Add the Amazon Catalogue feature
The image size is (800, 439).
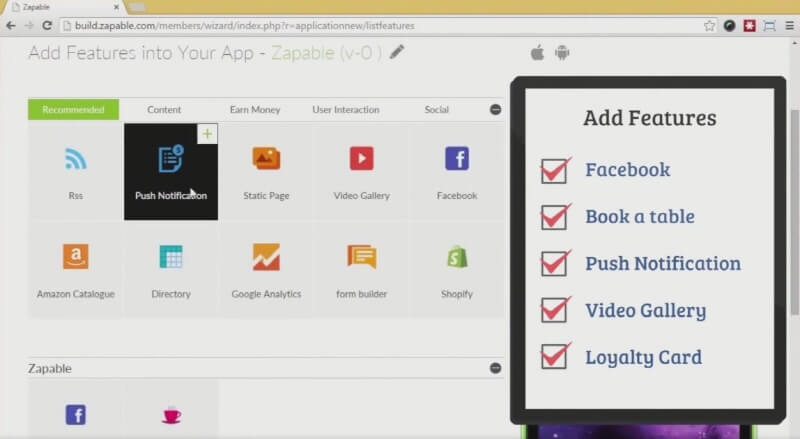pyautogui.click(x=76, y=270)
